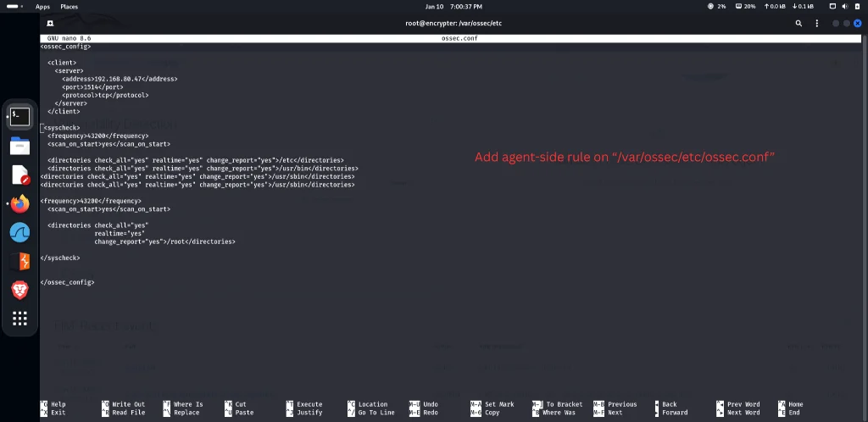
Task: Click the /etc directories line
Action: tap(196, 160)
